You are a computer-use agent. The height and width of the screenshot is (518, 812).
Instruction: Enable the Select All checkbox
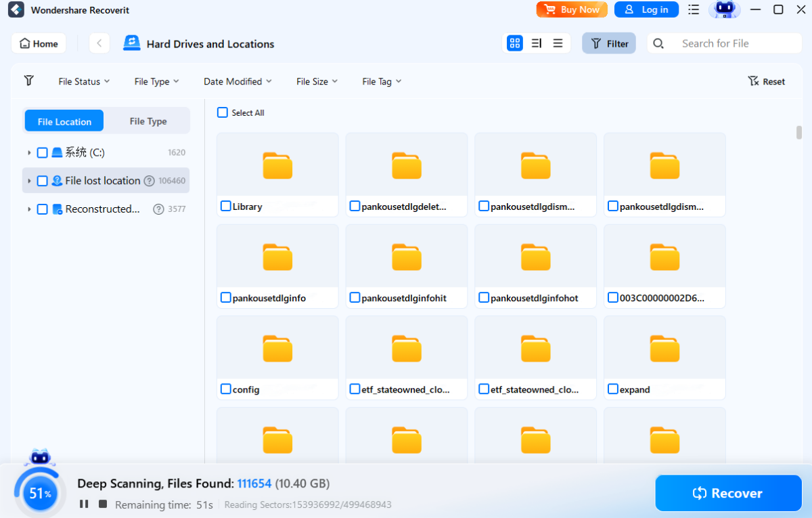coord(222,112)
